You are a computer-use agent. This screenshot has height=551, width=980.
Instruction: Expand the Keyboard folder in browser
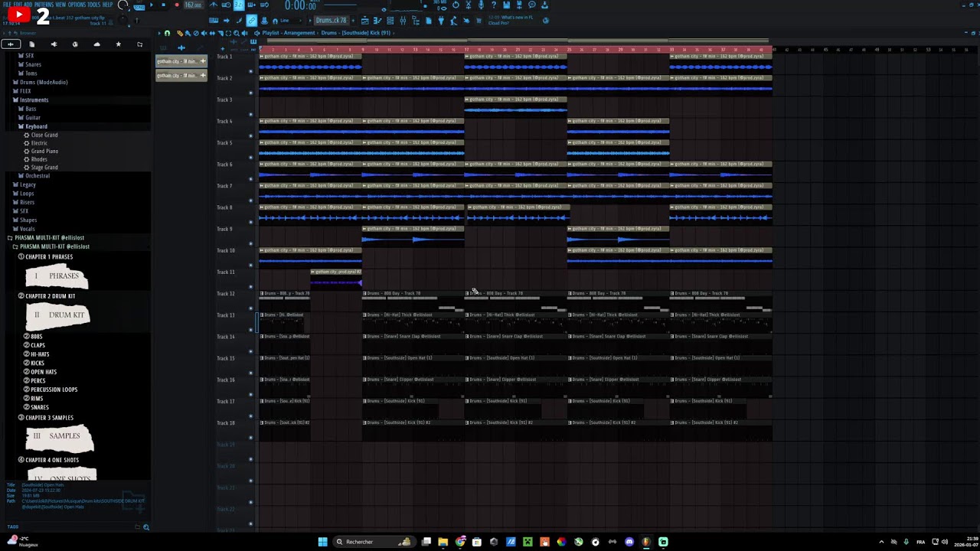point(36,126)
